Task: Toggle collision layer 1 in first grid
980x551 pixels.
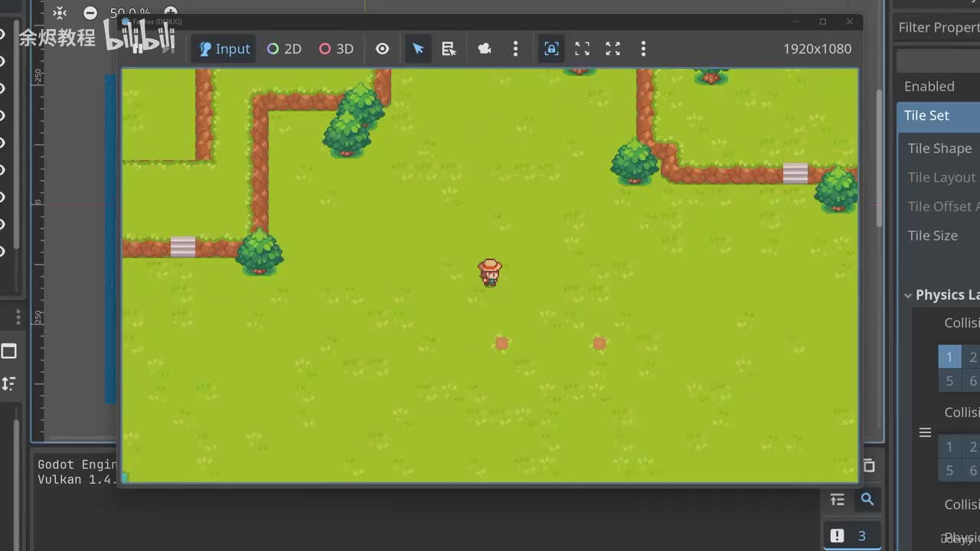Action: [949, 357]
